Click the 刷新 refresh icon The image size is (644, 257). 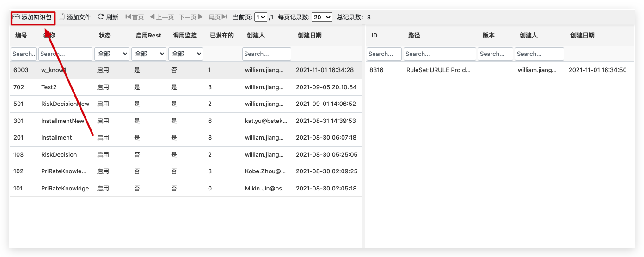point(101,17)
